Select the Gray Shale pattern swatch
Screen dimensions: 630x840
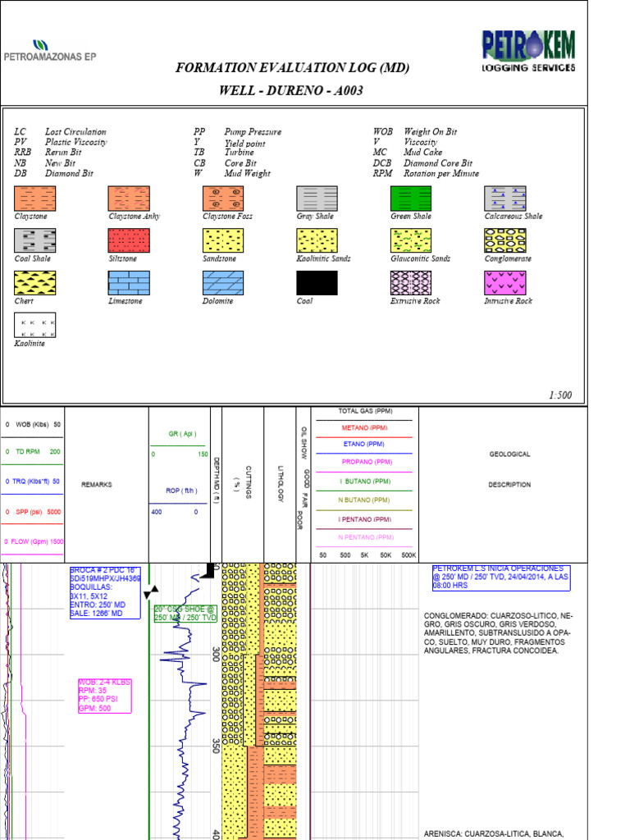click(x=317, y=199)
